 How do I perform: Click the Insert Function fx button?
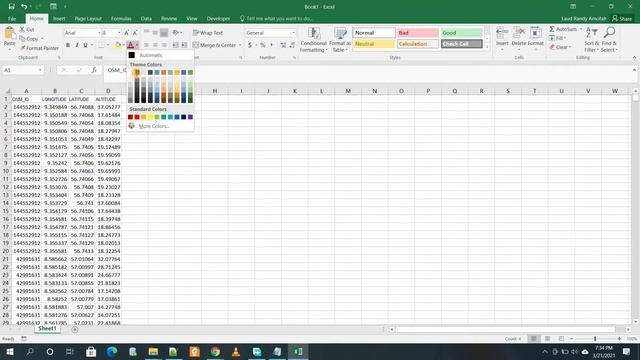(94, 70)
